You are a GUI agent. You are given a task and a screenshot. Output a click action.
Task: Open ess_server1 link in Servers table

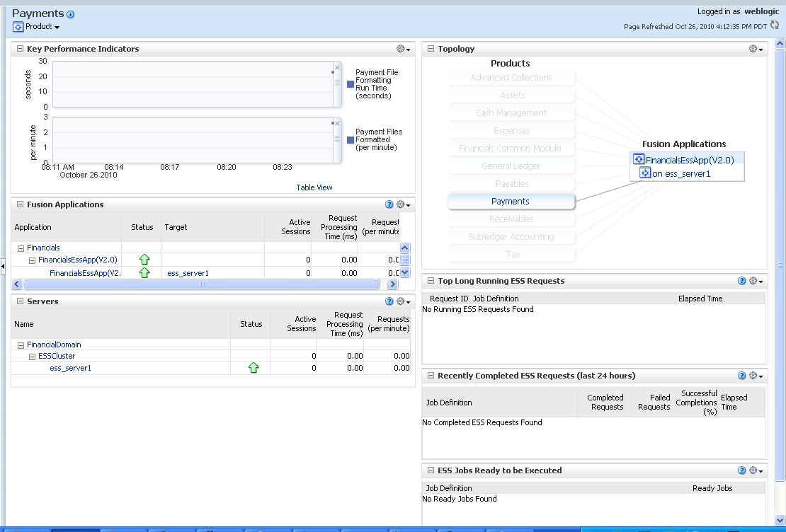pyautogui.click(x=71, y=368)
